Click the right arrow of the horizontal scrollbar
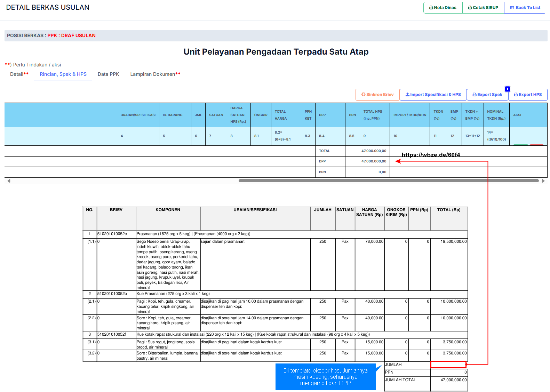The height and width of the screenshot is (392, 550). [x=543, y=181]
